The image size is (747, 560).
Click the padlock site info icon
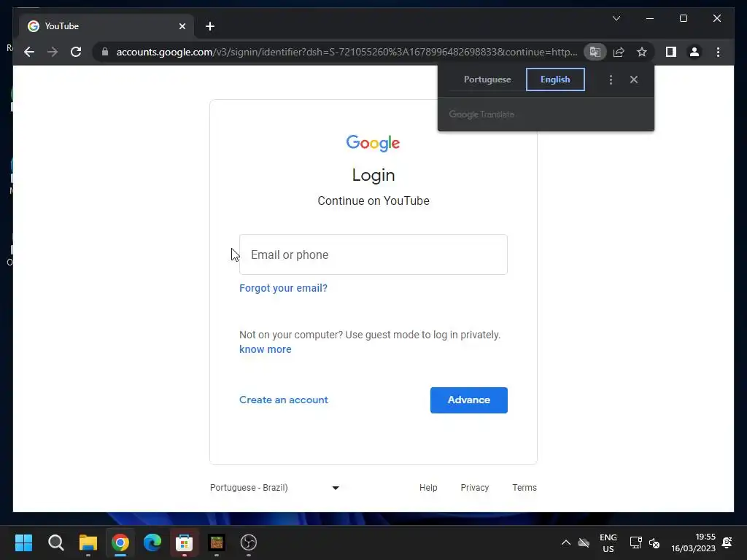pyautogui.click(x=105, y=52)
